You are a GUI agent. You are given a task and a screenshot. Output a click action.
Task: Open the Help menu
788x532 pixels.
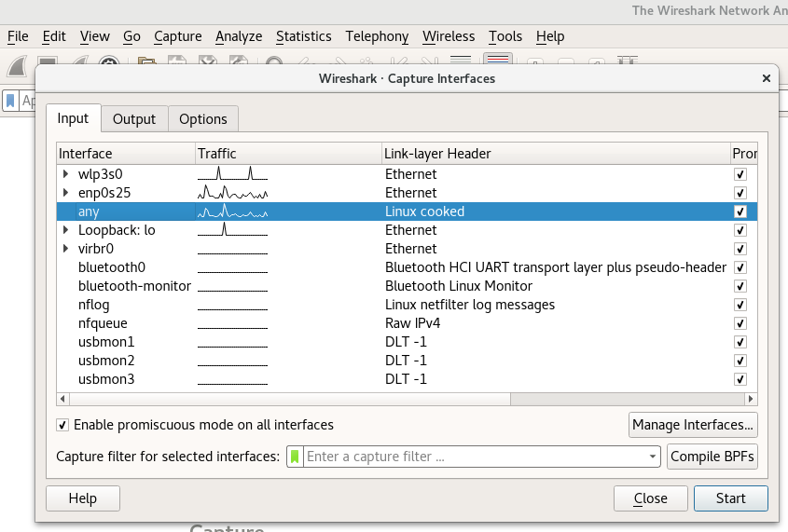point(550,36)
